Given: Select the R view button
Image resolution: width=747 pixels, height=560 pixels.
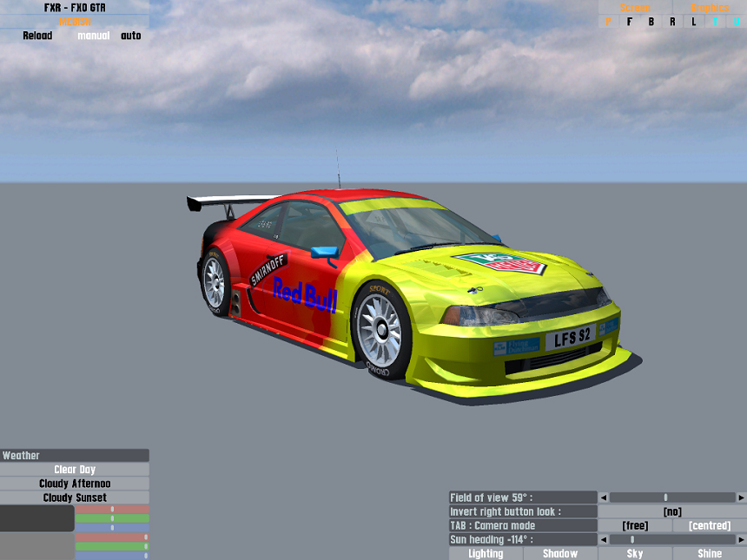Looking at the screenshot, I should coord(672,22).
